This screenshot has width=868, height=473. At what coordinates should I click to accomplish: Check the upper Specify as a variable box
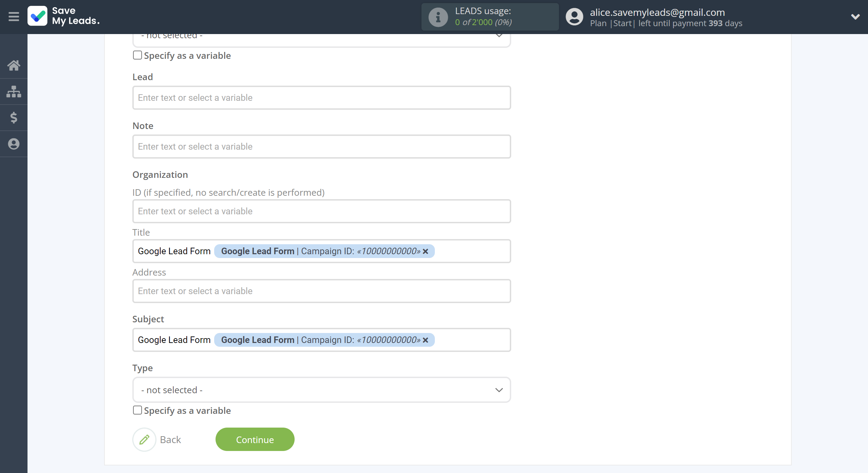(x=138, y=55)
